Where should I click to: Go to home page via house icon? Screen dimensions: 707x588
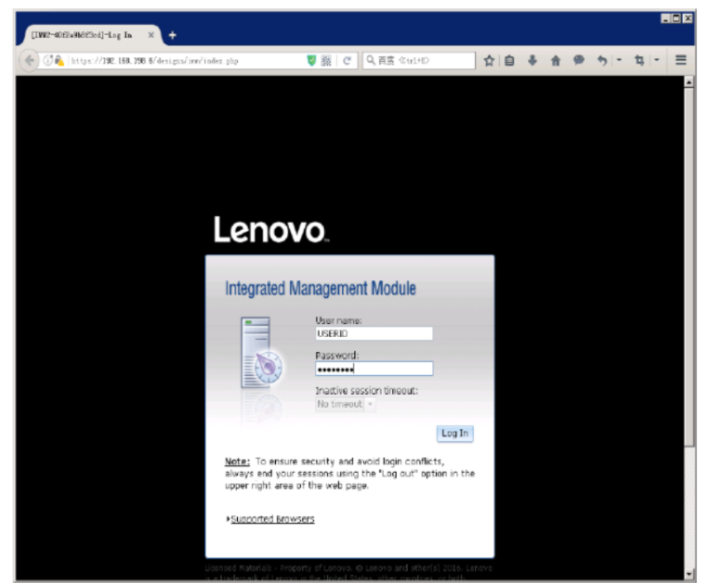tap(555, 60)
